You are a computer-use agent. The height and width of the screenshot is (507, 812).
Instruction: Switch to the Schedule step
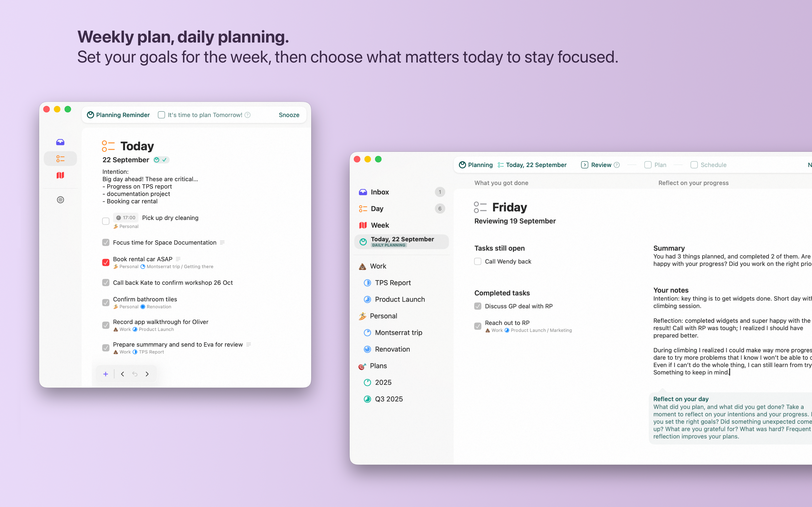pos(708,165)
